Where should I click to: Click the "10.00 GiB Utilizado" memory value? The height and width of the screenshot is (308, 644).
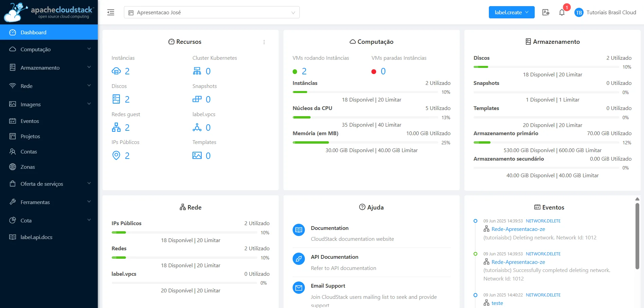pos(428,133)
